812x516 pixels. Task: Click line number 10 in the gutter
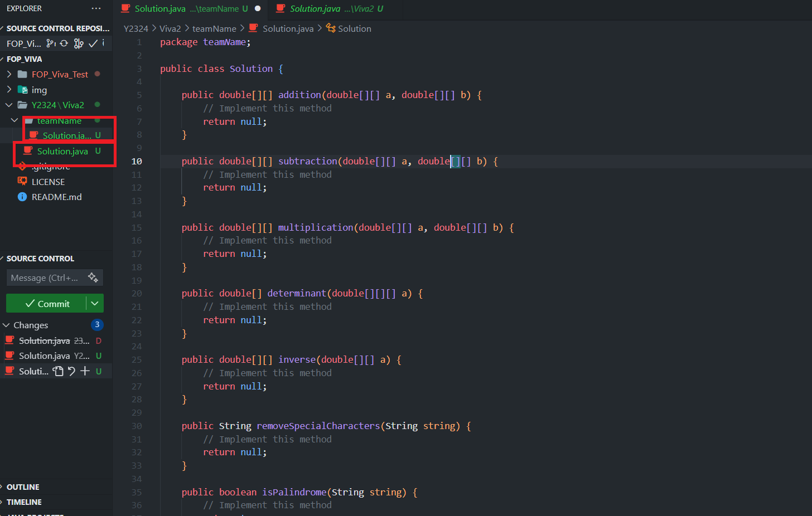pyautogui.click(x=137, y=161)
